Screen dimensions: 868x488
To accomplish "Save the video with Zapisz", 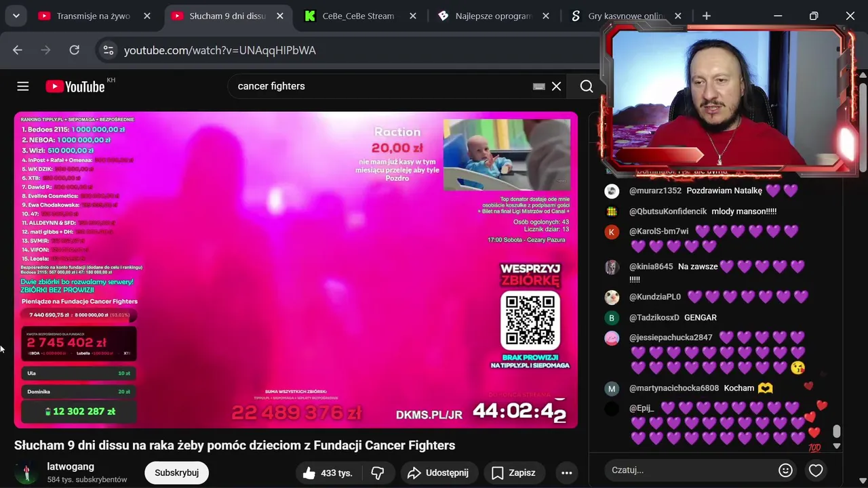I will [513, 472].
